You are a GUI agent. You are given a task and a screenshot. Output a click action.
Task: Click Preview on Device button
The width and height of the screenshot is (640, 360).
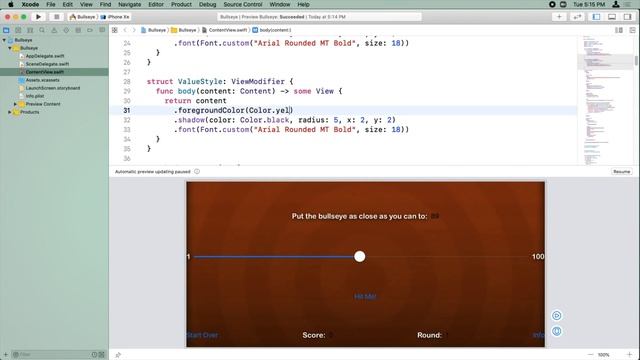[x=556, y=331]
